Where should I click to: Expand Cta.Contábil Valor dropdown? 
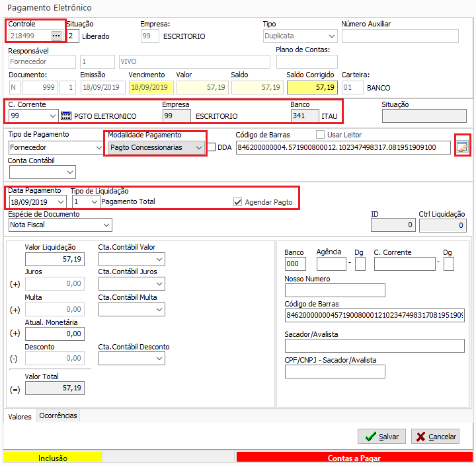[159, 260]
